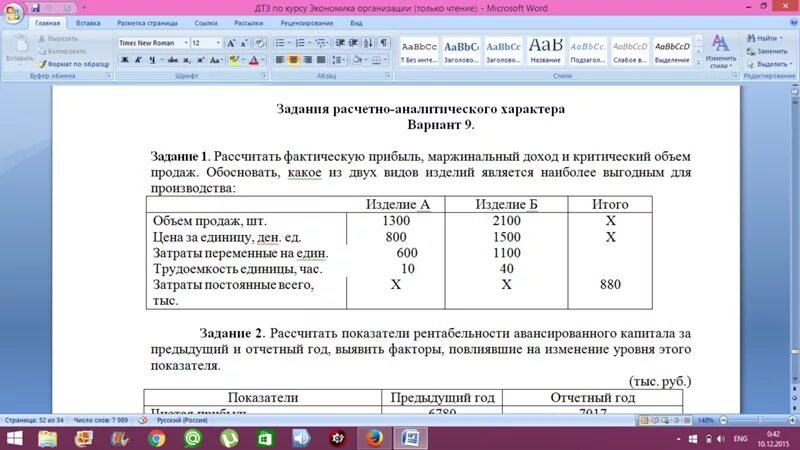
Task: Switch to the Рассылки tab
Action: pos(248,23)
